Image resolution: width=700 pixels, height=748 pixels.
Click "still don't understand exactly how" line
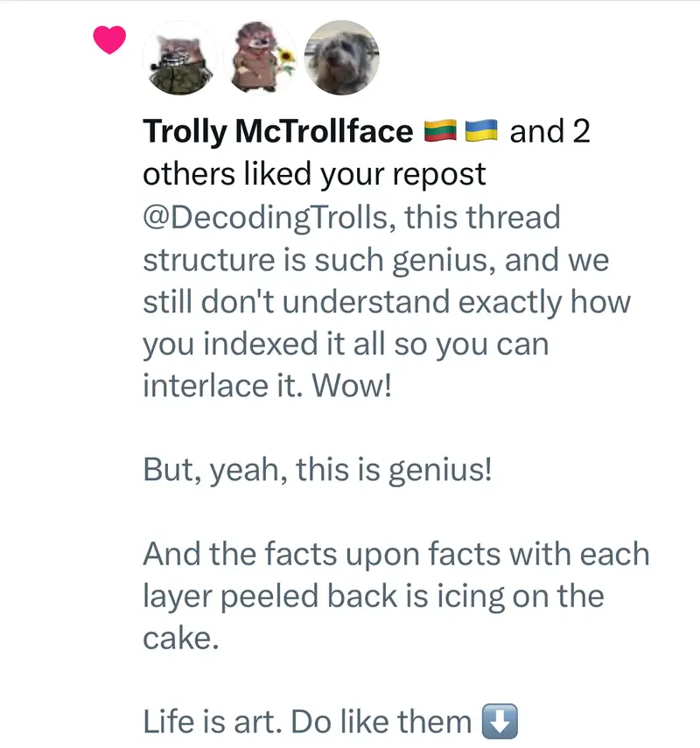[386, 301]
